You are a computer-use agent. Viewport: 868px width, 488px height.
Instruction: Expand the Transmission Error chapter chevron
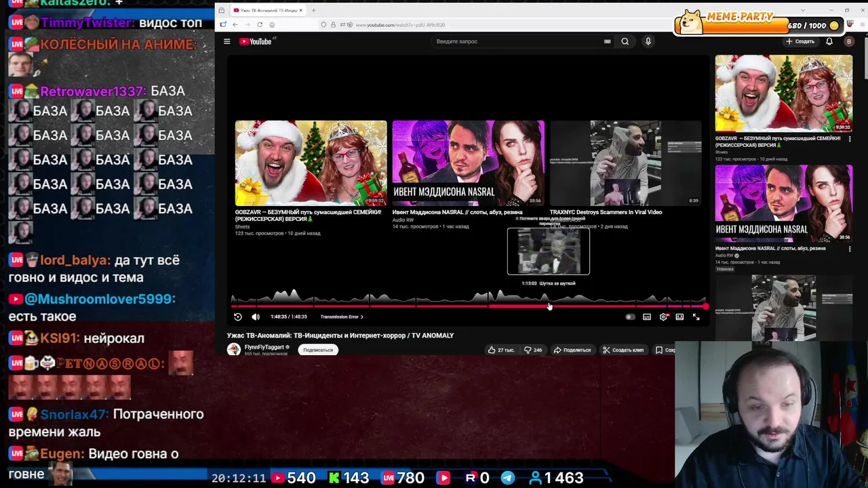point(362,317)
